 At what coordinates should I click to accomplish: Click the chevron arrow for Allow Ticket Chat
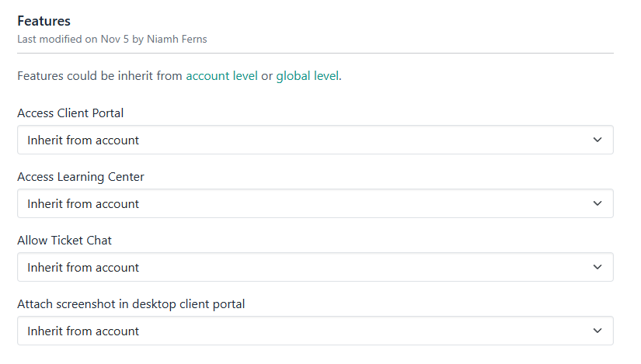point(597,268)
